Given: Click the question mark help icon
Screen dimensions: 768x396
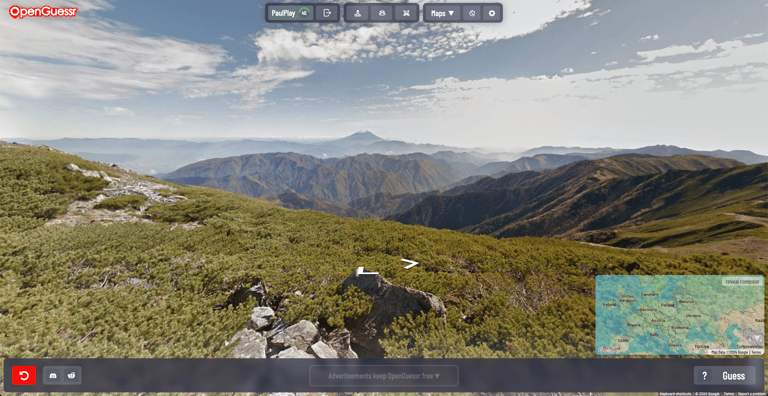Looking at the screenshot, I should click(x=704, y=376).
